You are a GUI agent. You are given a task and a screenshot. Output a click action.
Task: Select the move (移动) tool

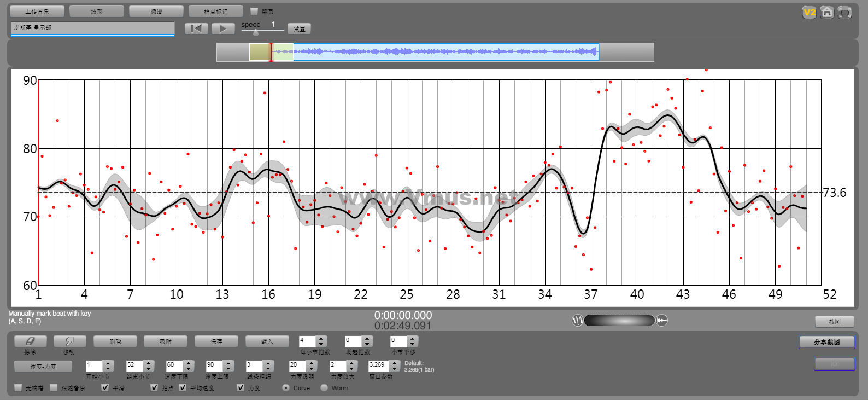[x=69, y=341]
